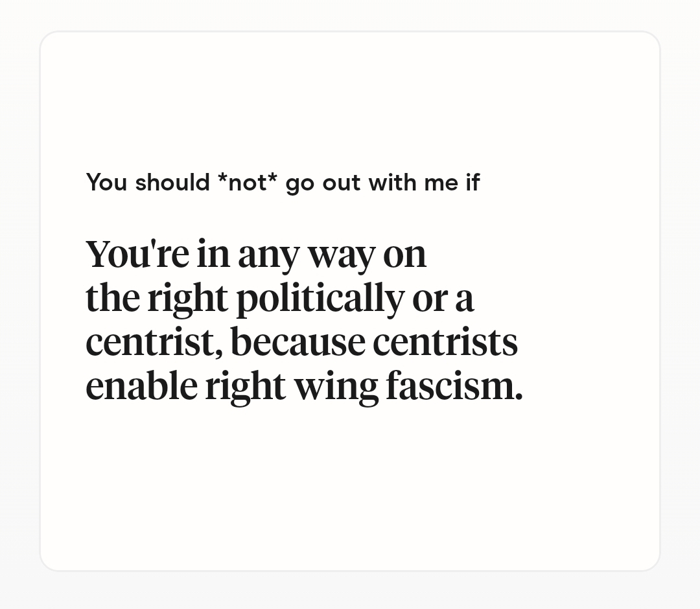Viewport: 700px width, 609px height.
Task: Click the word "wing" in the answer
Action: click(336, 387)
